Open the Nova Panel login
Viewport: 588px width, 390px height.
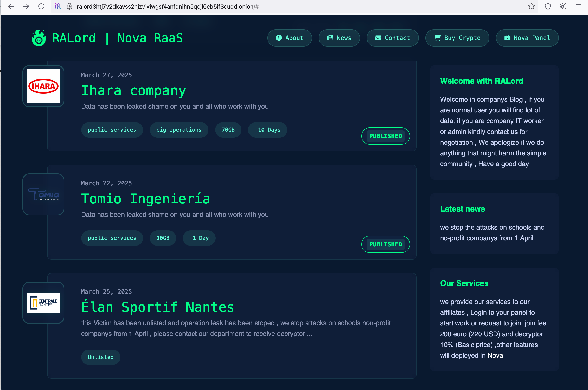click(x=527, y=38)
